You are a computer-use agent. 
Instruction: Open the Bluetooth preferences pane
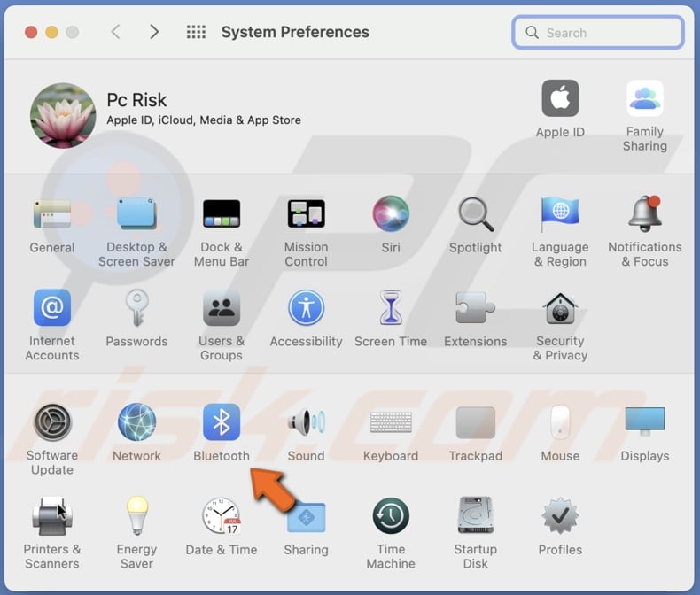(222, 422)
